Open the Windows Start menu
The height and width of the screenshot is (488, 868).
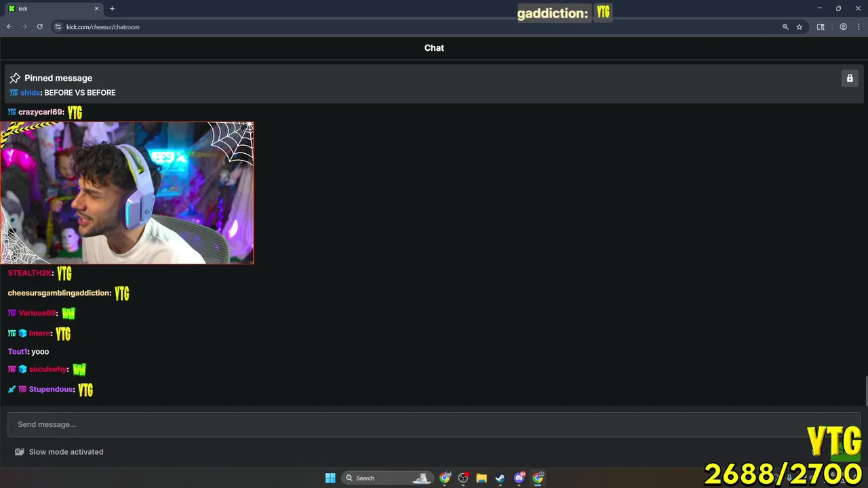pyautogui.click(x=330, y=478)
